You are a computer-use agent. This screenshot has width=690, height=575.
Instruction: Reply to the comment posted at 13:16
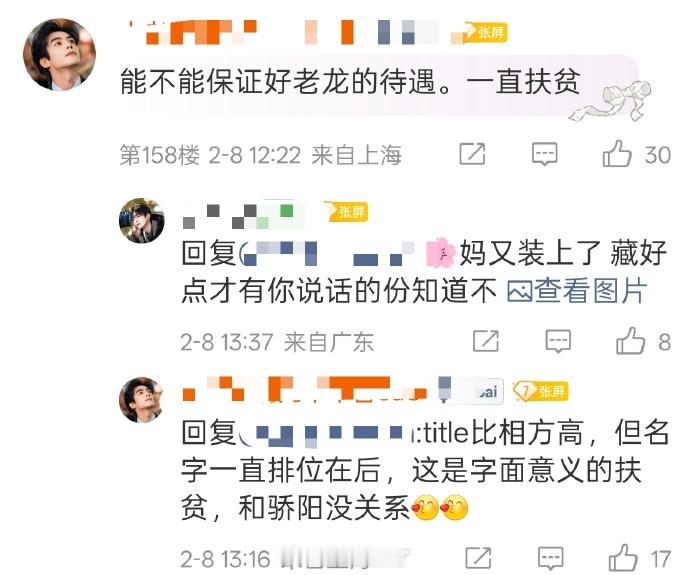point(551,559)
